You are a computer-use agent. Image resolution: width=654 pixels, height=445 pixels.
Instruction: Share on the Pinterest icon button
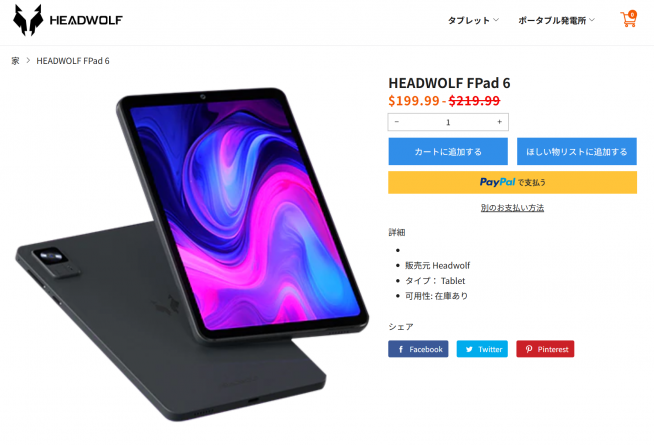(x=545, y=349)
